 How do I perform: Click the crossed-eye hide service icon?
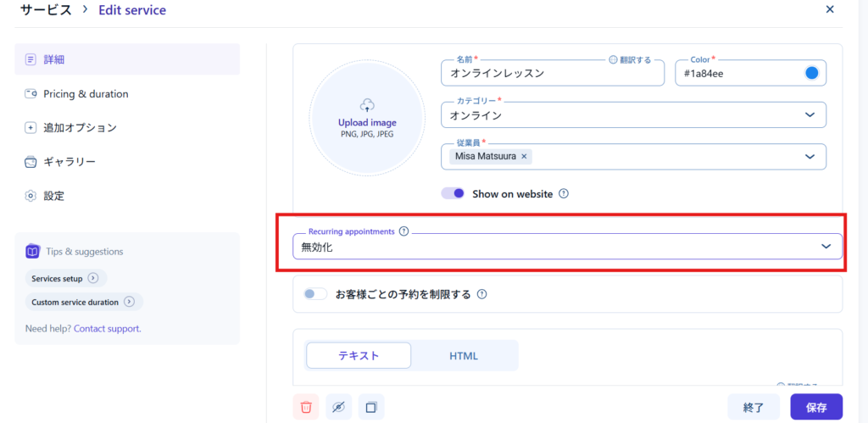pyautogui.click(x=338, y=407)
